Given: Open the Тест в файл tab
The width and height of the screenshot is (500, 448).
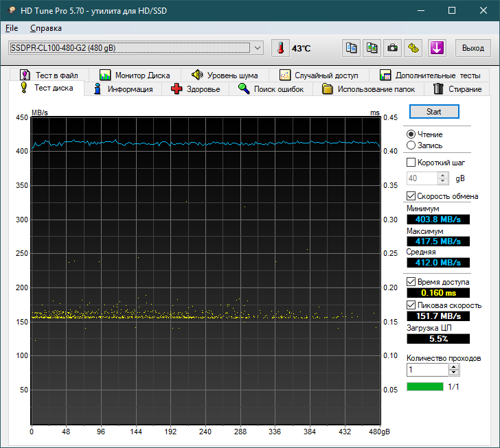Looking at the screenshot, I should 49,75.
